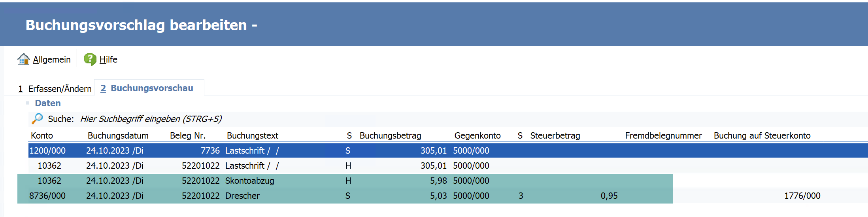
Task: Sort by the Konto column header
Action: [x=42, y=135]
